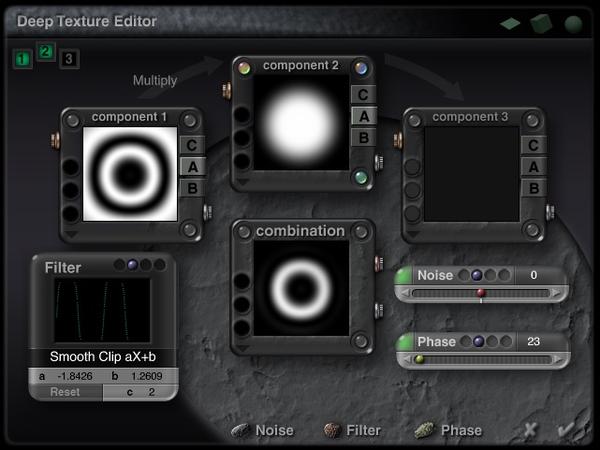The height and width of the screenshot is (450, 600).
Task: Toggle C channel on component 3
Action: [533, 145]
